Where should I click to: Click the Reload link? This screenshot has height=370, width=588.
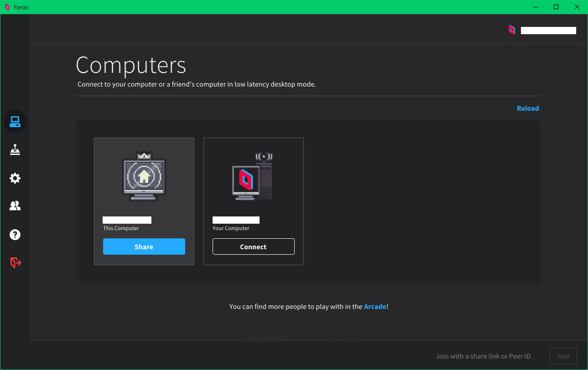[x=528, y=108]
